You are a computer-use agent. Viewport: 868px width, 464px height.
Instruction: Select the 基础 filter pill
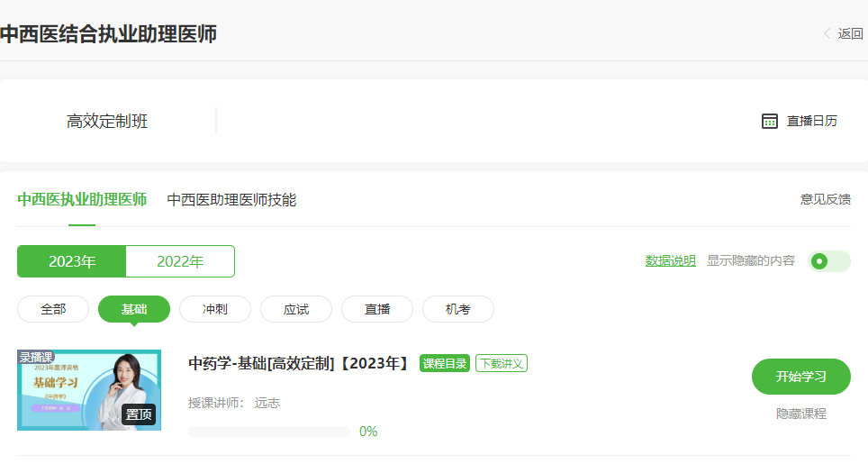click(x=134, y=309)
